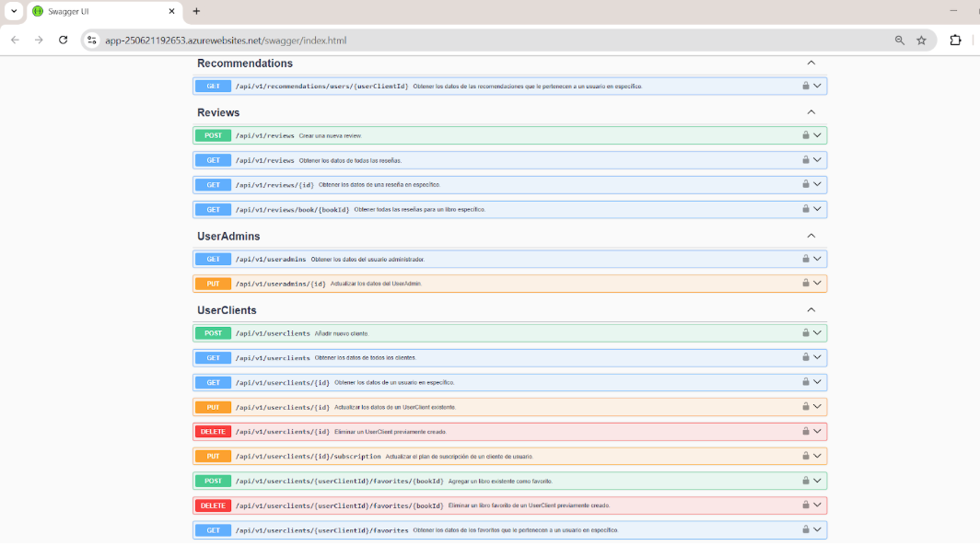Viewport: 980px width, 546px height.
Task: Click description 'Agregar un libro existente como favorito.'
Action: (x=500, y=481)
